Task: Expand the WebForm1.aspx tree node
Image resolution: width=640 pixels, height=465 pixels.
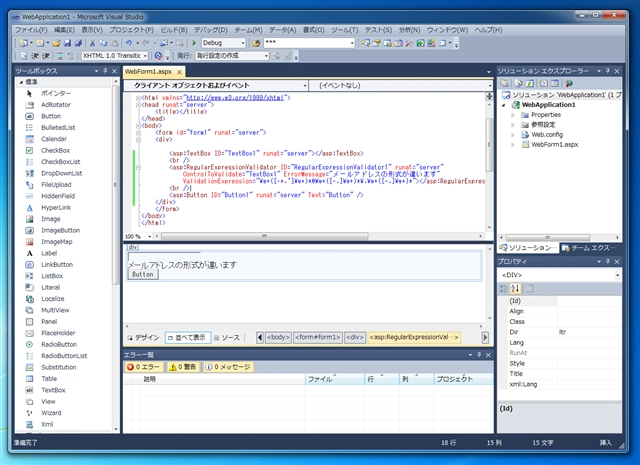Action: (513, 145)
